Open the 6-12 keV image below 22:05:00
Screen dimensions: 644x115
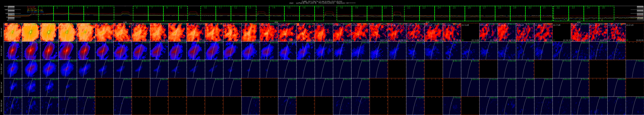coord(342,51)
